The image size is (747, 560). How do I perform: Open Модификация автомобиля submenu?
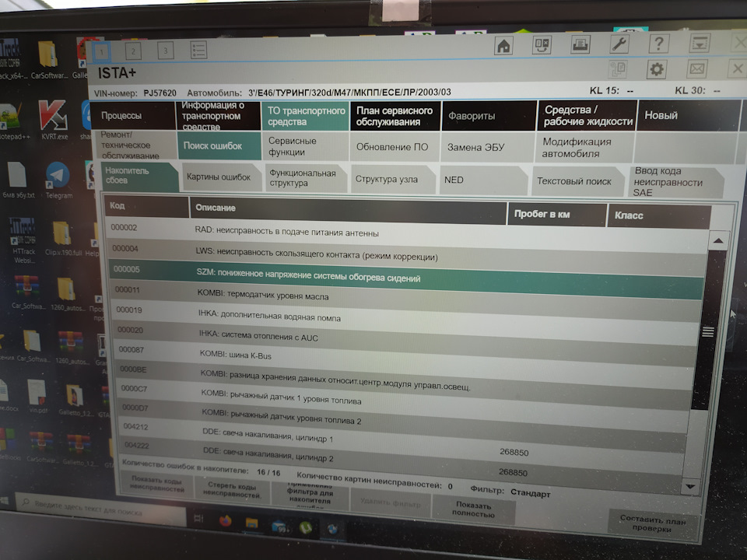coord(585,148)
